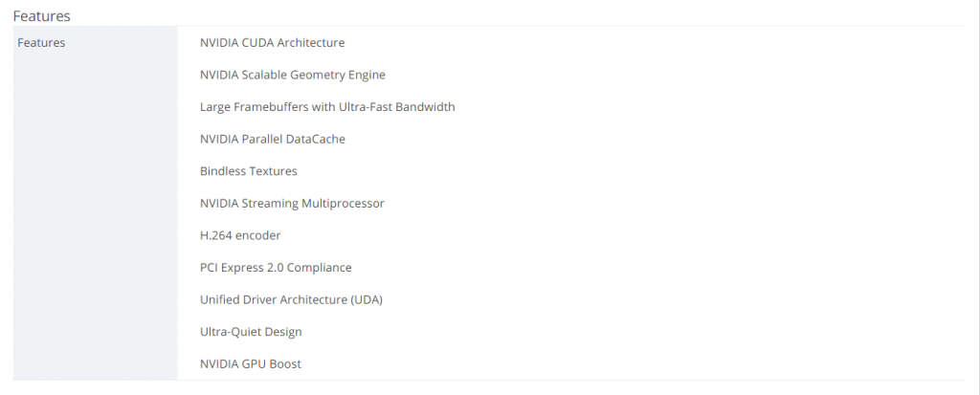This screenshot has width=980, height=395.
Task: Click NVIDIA CUDA Architecture text
Action: [x=272, y=43]
